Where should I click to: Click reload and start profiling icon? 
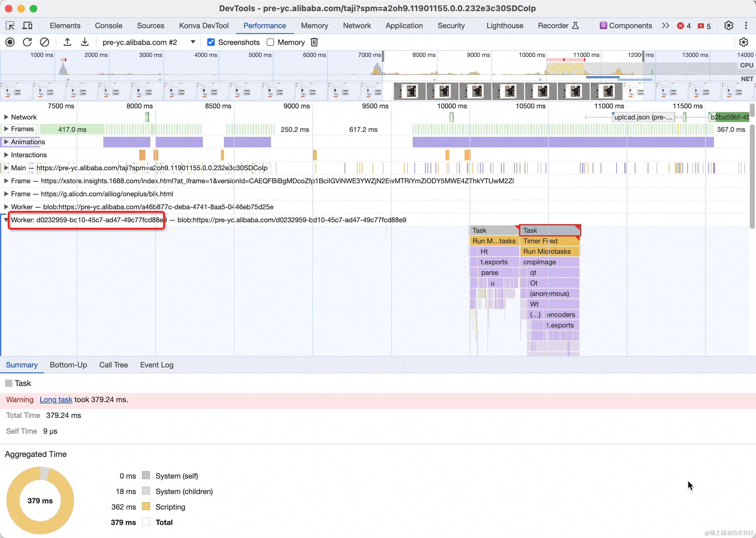(27, 42)
